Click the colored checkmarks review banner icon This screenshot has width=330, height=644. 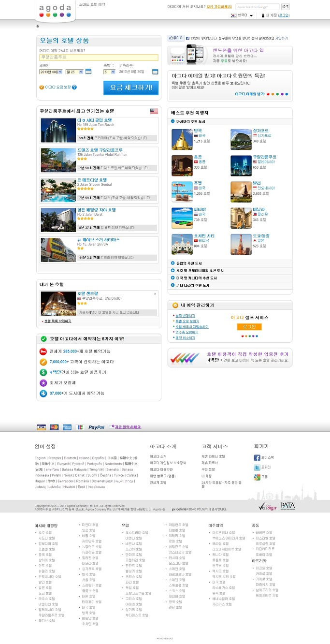point(186,358)
